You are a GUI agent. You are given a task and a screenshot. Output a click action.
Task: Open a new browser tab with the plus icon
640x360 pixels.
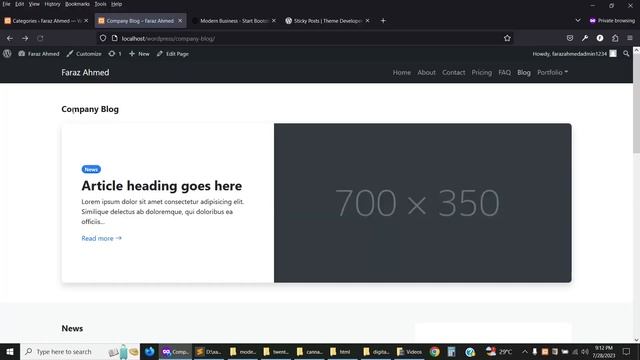(x=383, y=20)
